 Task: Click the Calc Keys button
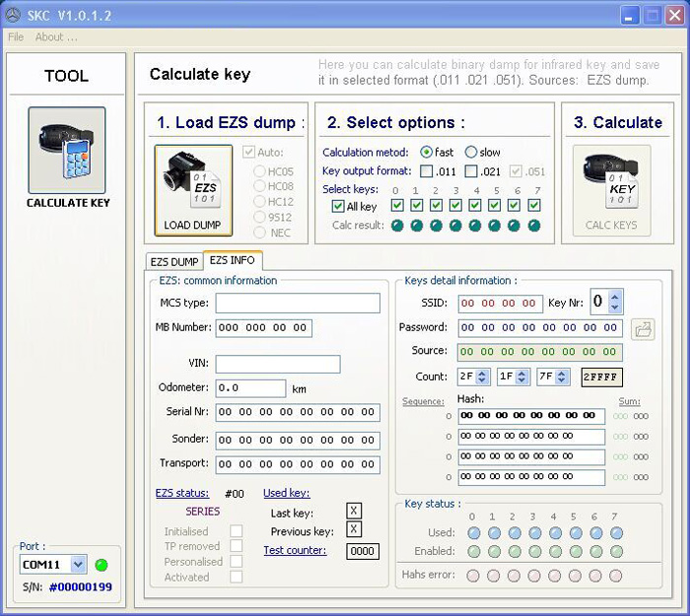point(612,190)
